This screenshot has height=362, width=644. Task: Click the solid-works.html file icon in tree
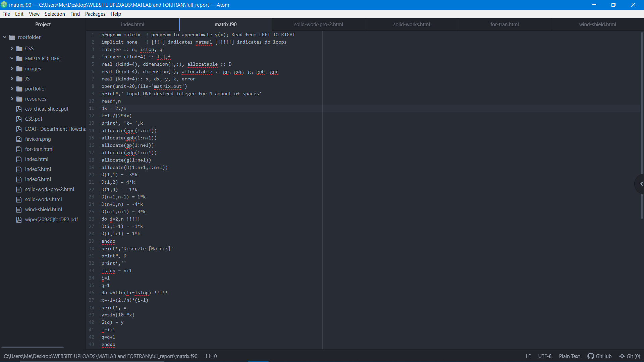click(x=19, y=199)
